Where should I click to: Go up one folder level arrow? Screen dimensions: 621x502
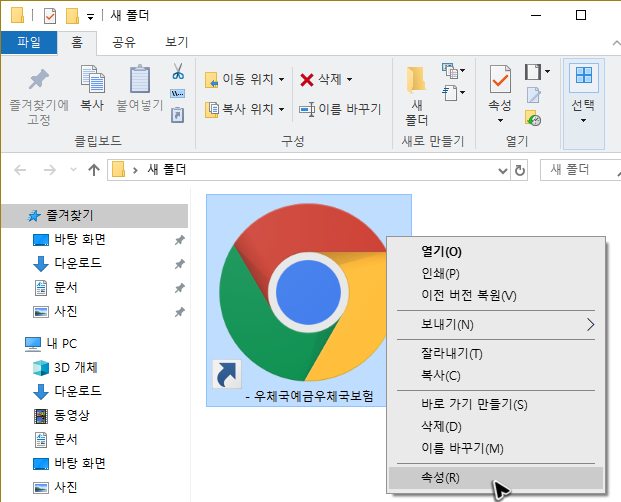point(94,170)
